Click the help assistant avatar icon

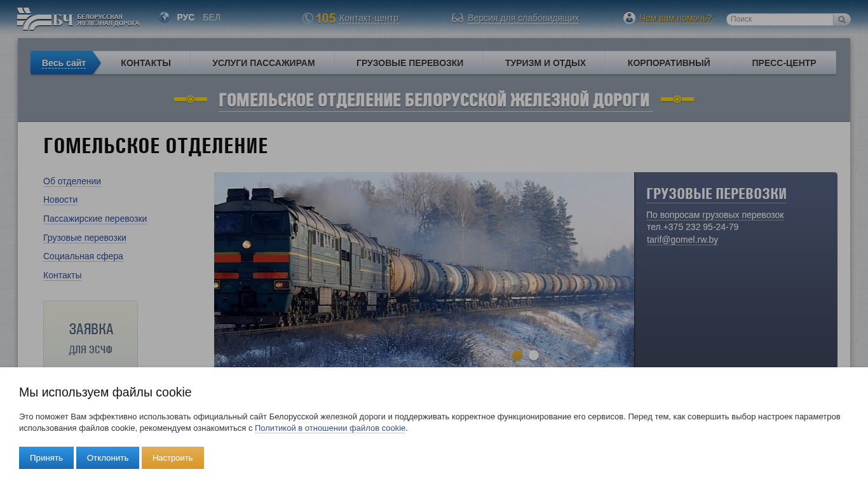[x=629, y=18]
